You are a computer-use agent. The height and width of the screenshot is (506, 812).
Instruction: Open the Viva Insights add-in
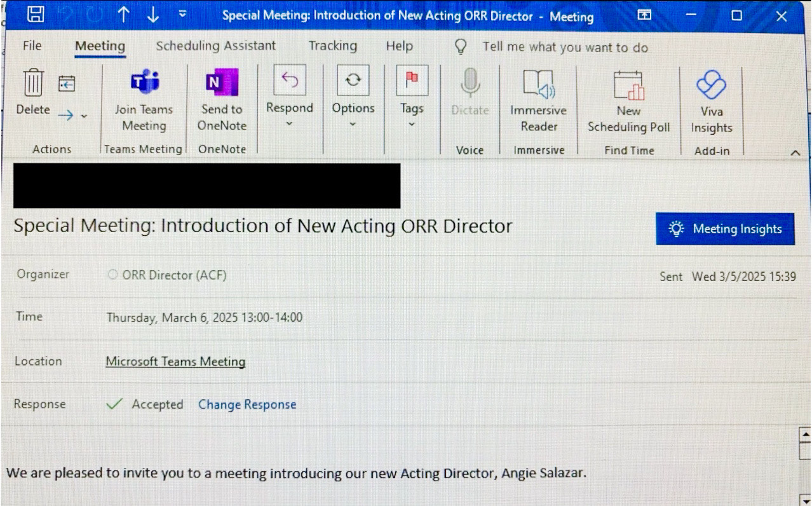click(x=711, y=85)
